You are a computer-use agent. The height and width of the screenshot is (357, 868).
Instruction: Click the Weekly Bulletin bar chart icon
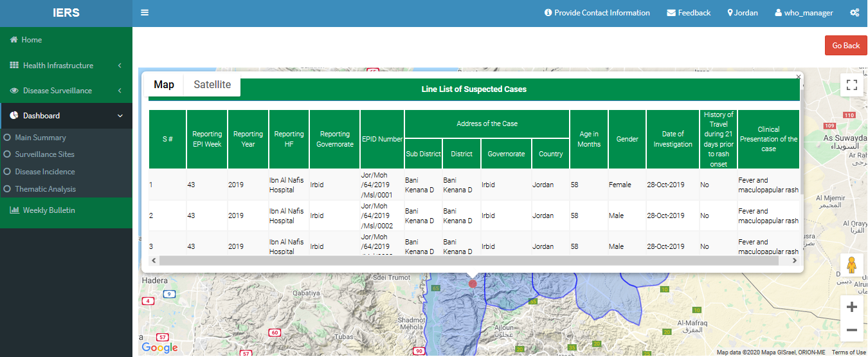coord(14,210)
